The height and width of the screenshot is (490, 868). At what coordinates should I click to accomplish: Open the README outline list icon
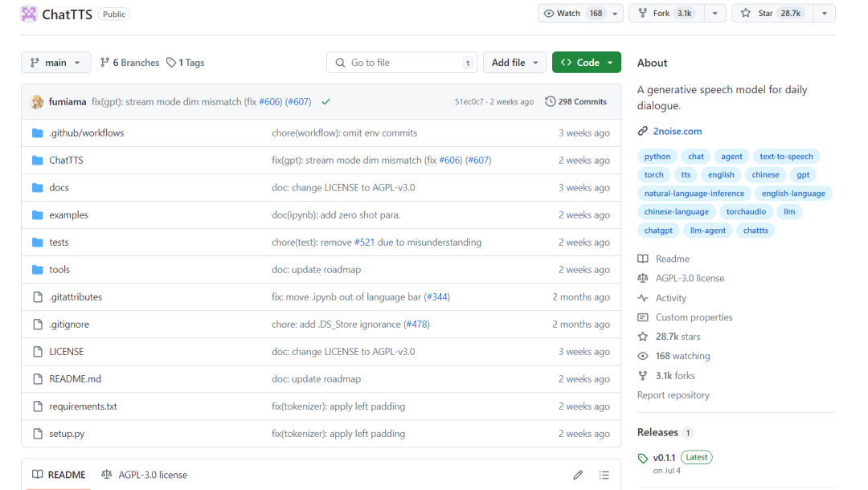click(x=604, y=475)
